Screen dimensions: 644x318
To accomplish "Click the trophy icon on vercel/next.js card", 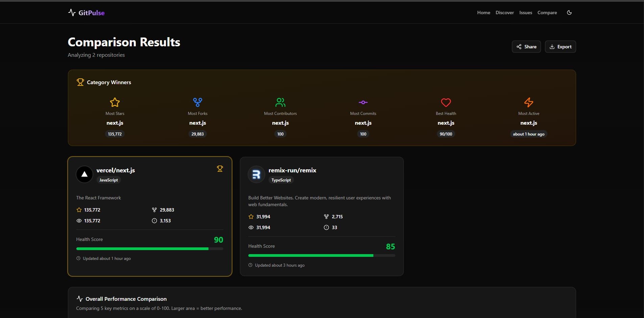I will pyautogui.click(x=220, y=169).
